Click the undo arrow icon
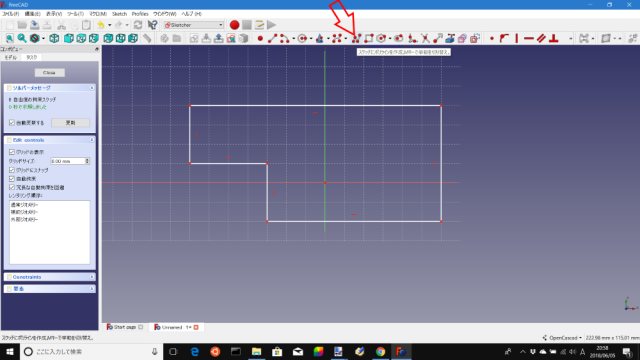The image size is (640, 360). pos(101,25)
